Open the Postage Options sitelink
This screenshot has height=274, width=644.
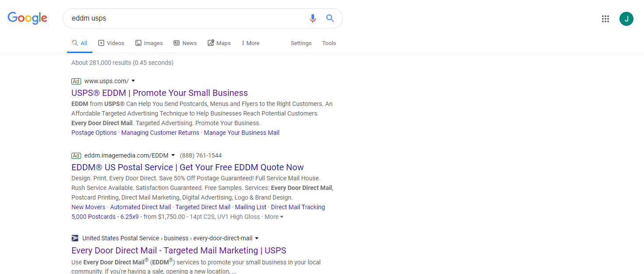(x=94, y=133)
